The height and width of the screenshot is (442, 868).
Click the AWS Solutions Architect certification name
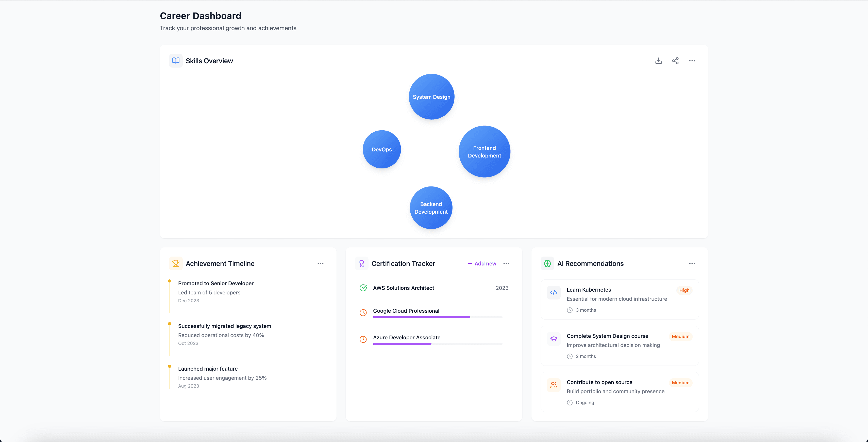403,288
